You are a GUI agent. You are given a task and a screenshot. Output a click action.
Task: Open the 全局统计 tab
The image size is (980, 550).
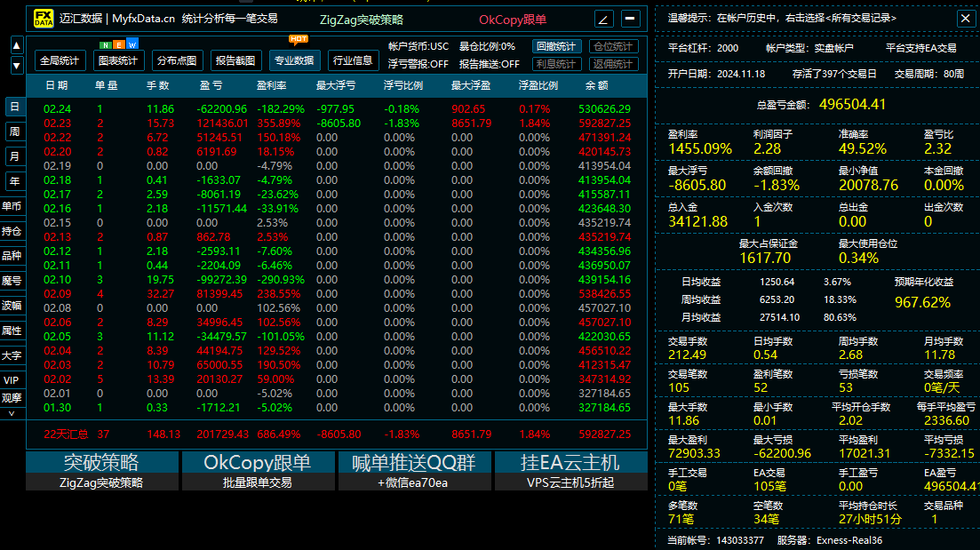click(x=60, y=60)
